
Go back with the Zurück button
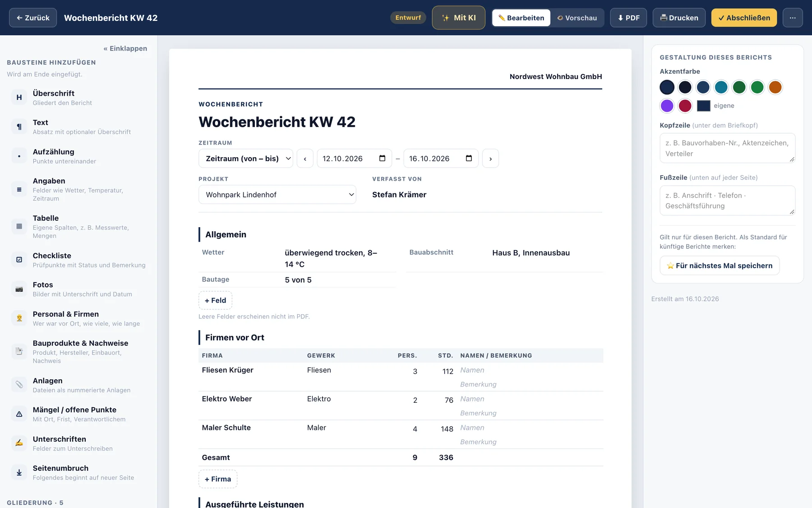coord(33,18)
